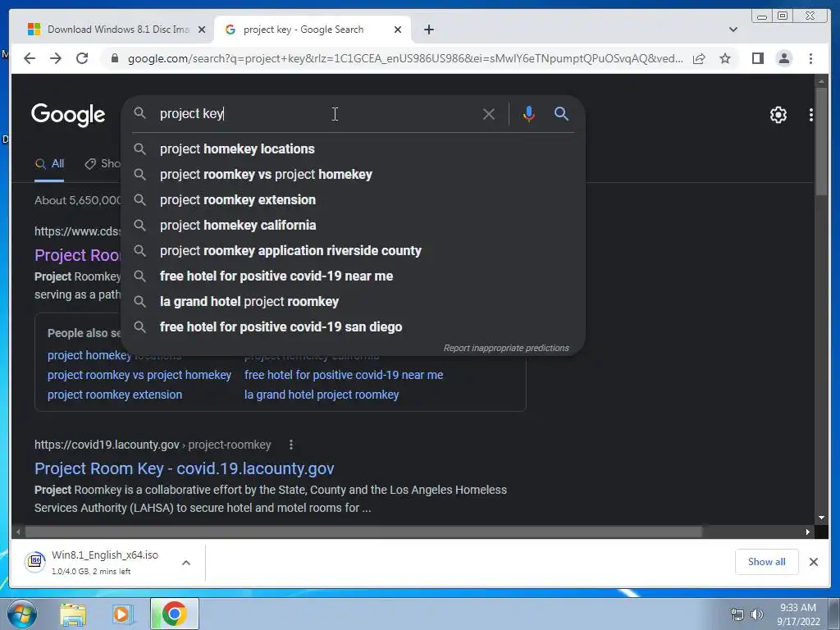Show all downloads
Viewport: 840px width, 630px height.
pyautogui.click(x=767, y=562)
